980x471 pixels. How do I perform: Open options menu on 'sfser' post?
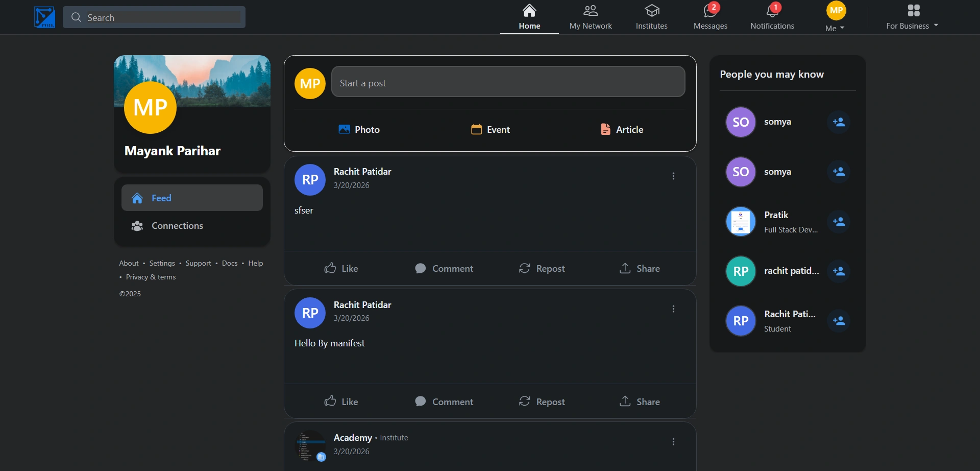(x=673, y=176)
